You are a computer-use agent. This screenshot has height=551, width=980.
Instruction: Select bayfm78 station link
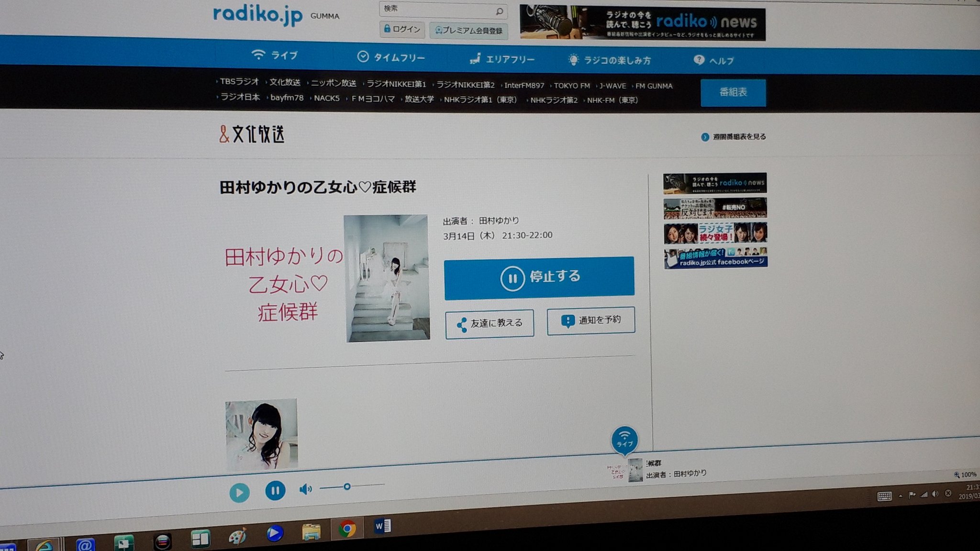click(287, 98)
